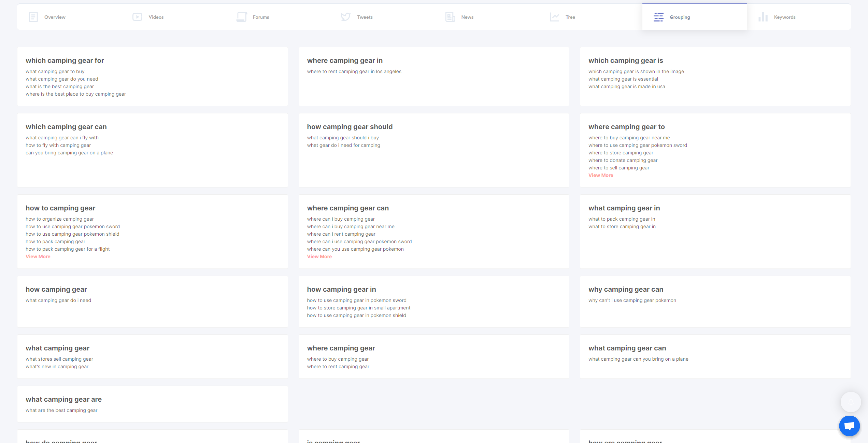Switch to the Keywords tab

[784, 17]
